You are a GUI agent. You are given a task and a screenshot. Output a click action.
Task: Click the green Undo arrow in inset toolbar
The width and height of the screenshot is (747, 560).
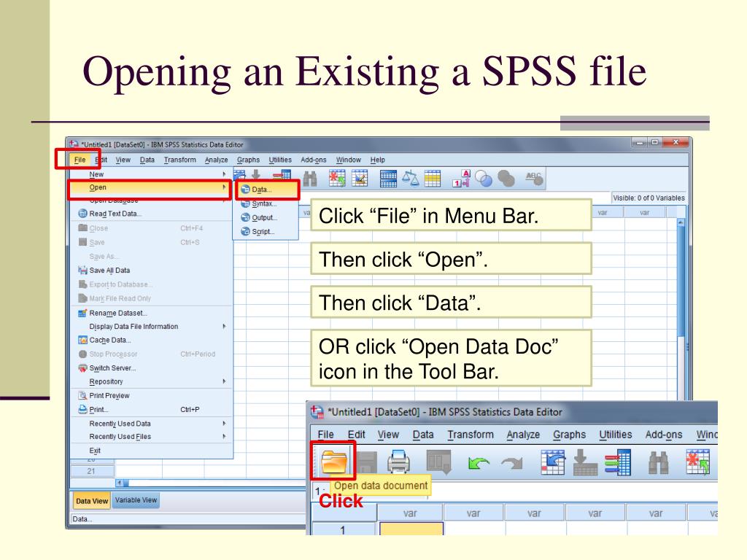click(x=479, y=463)
